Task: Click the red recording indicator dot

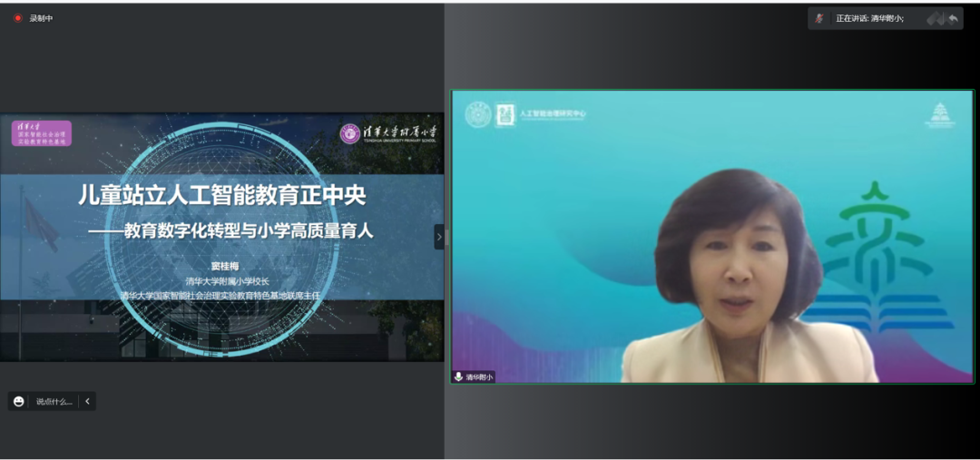Action: pyautogui.click(x=17, y=18)
